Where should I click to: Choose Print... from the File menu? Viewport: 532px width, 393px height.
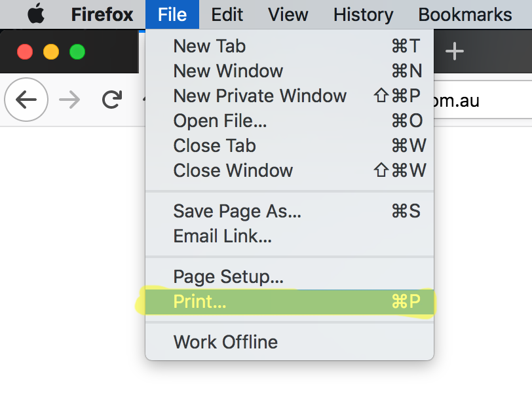[290, 301]
